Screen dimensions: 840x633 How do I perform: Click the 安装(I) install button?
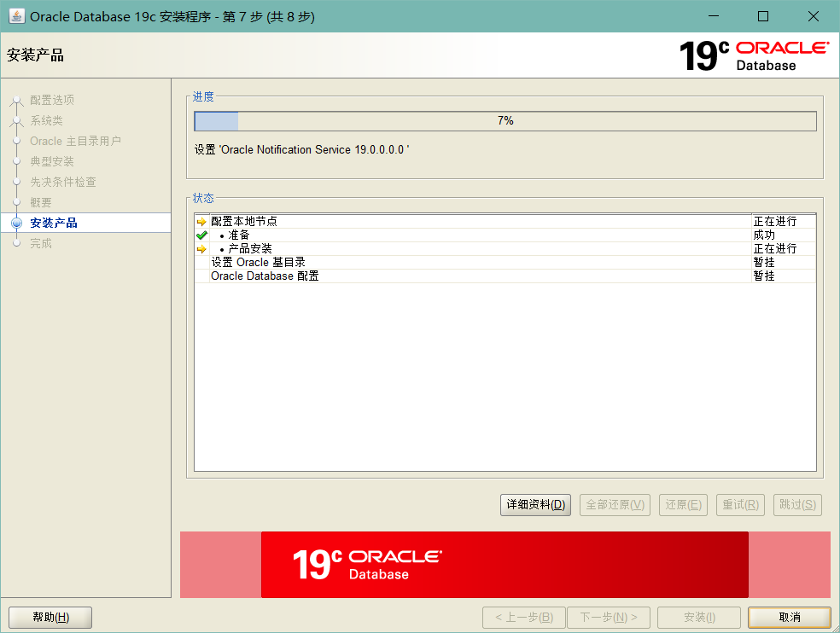pyautogui.click(x=699, y=618)
